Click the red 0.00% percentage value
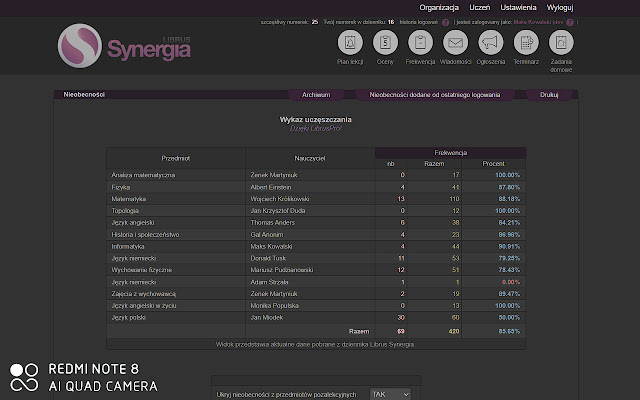The width and height of the screenshot is (640, 400). coord(511,282)
